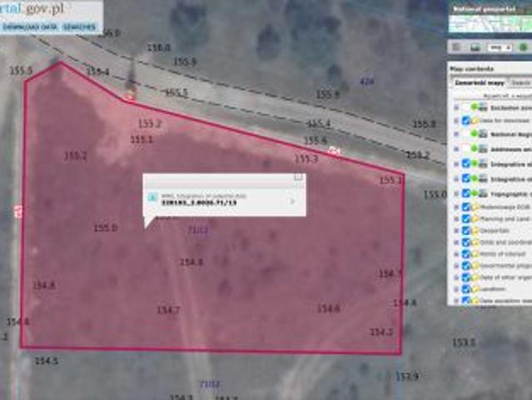Click the first gray map toolbar icon
Screen dimensions: 532x400
click(x=456, y=47)
